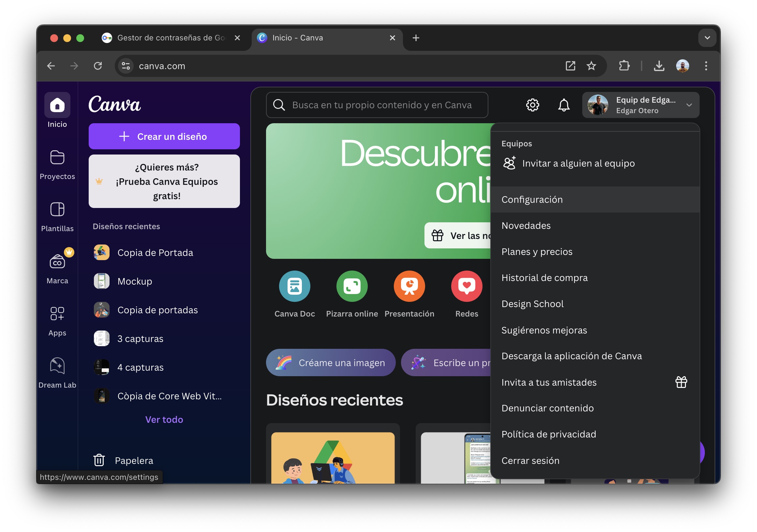Click the Pizarra online circle icon
Viewport: 757px width, 532px height.
coord(352,287)
